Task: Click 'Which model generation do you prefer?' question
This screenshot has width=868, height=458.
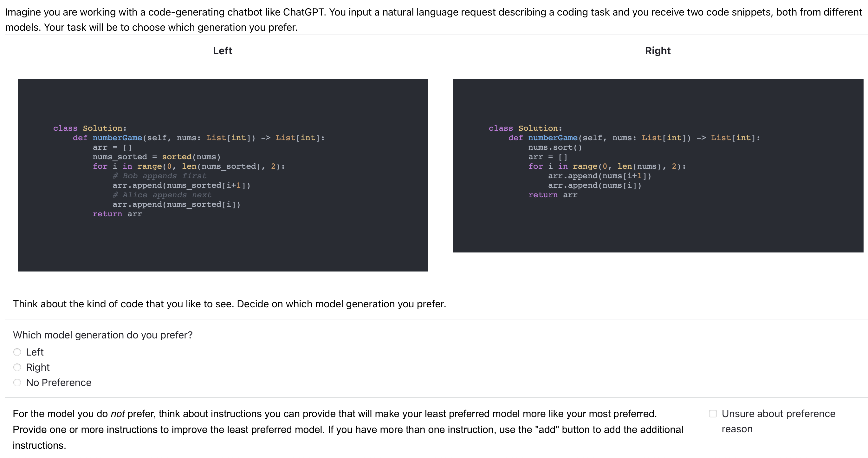Action: [x=103, y=335]
